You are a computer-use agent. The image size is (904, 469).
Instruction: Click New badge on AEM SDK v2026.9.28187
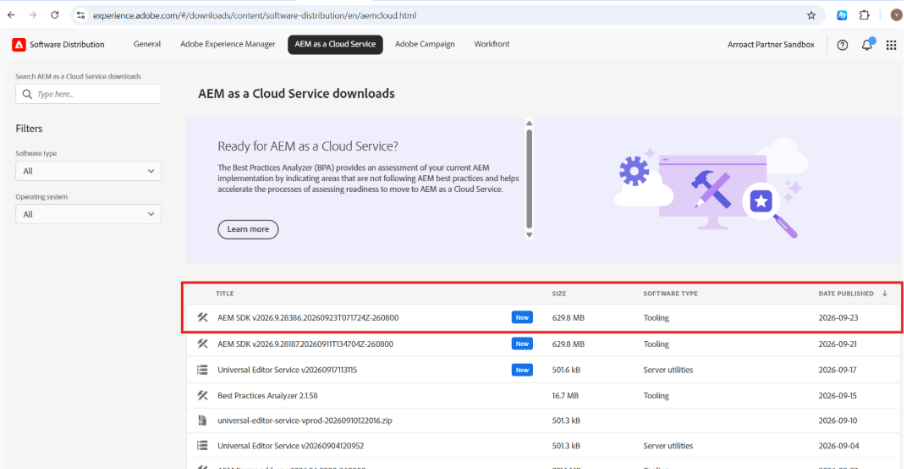[x=522, y=344]
